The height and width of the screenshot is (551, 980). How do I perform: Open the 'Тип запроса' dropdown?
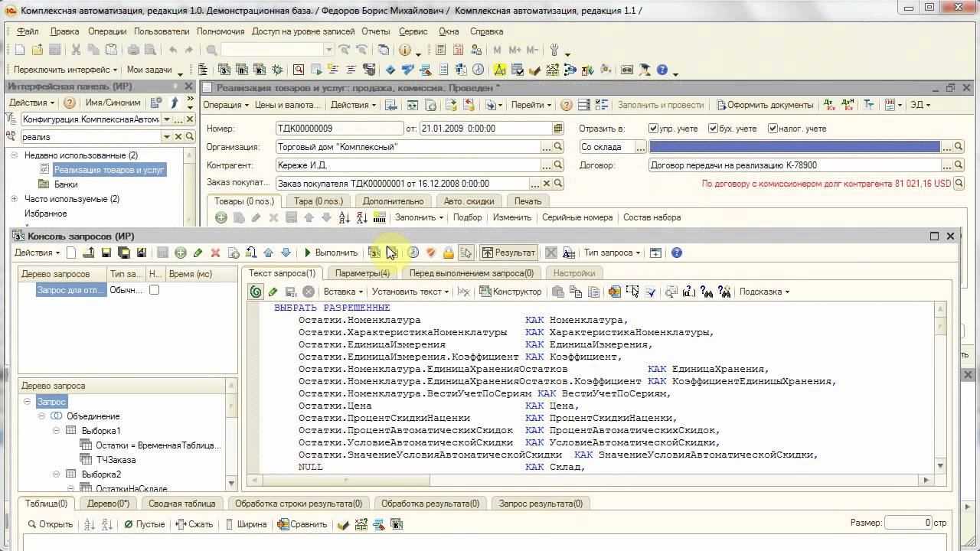(612, 253)
